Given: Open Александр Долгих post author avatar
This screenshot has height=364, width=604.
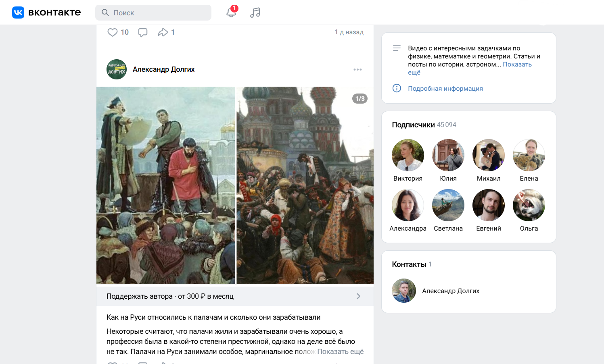Looking at the screenshot, I should [x=117, y=69].
